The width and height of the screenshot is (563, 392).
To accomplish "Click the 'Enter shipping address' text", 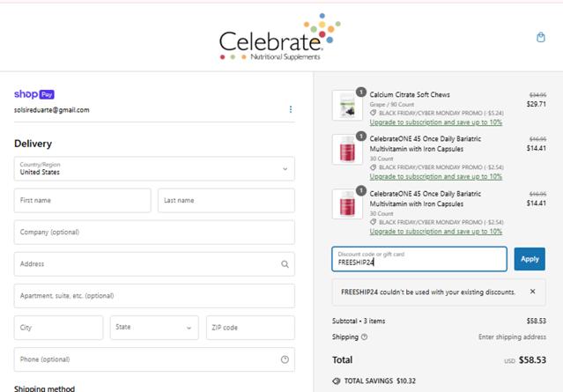I will [513, 337].
